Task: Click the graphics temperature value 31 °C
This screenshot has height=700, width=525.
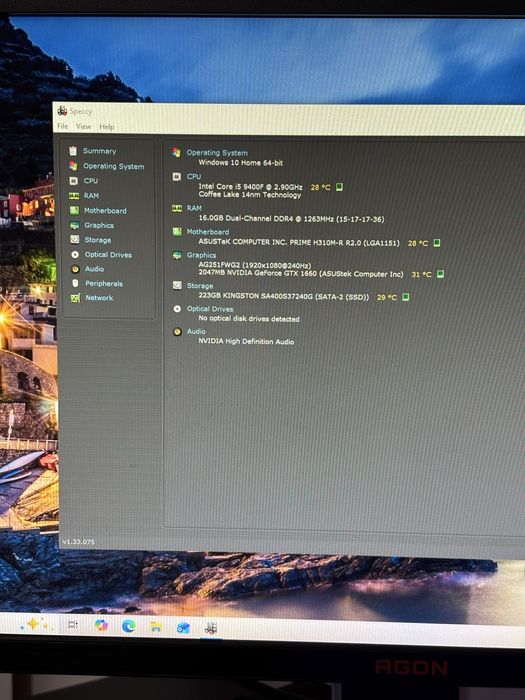Action: (x=421, y=275)
